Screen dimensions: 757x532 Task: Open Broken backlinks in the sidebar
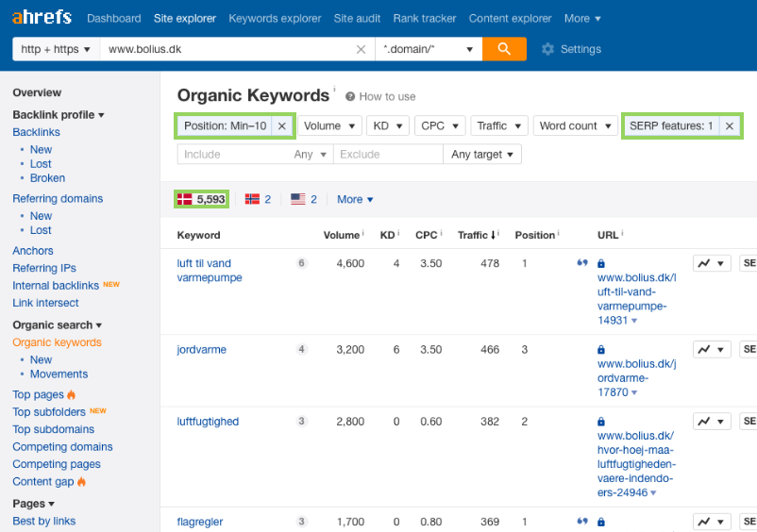pyautogui.click(x=47, y=178)
